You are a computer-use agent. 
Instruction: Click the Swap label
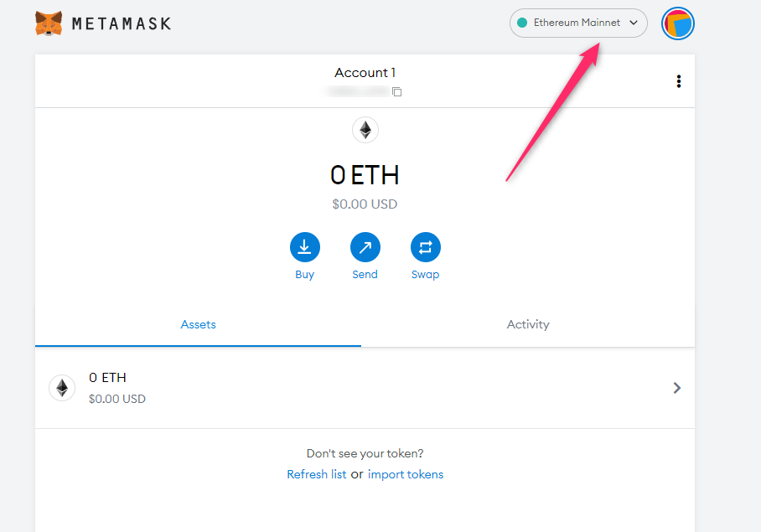pos(425,275)
